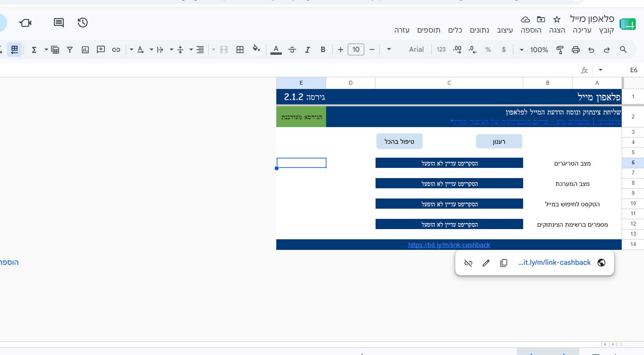Open the 123 number formats menu
The height and width of the screenshot is (355, 644).
[441, 49]
